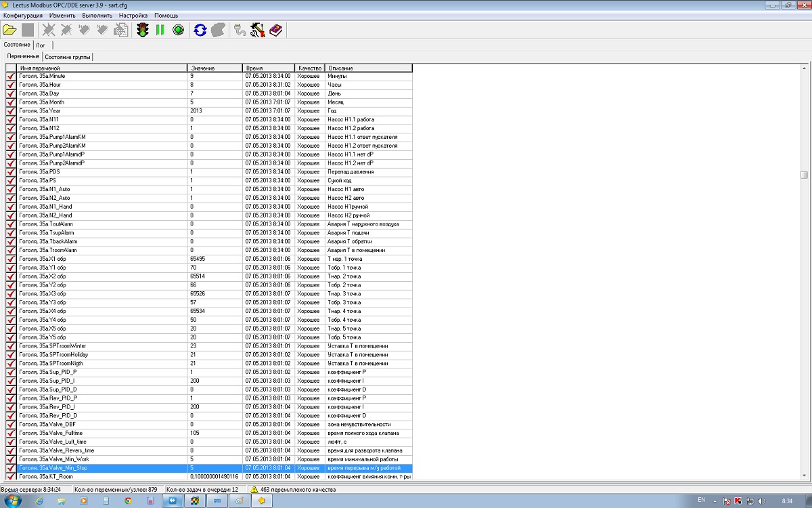The image size is (812, 508).
Task: Switch to Состояние группы tab
Action: [68, 57]
